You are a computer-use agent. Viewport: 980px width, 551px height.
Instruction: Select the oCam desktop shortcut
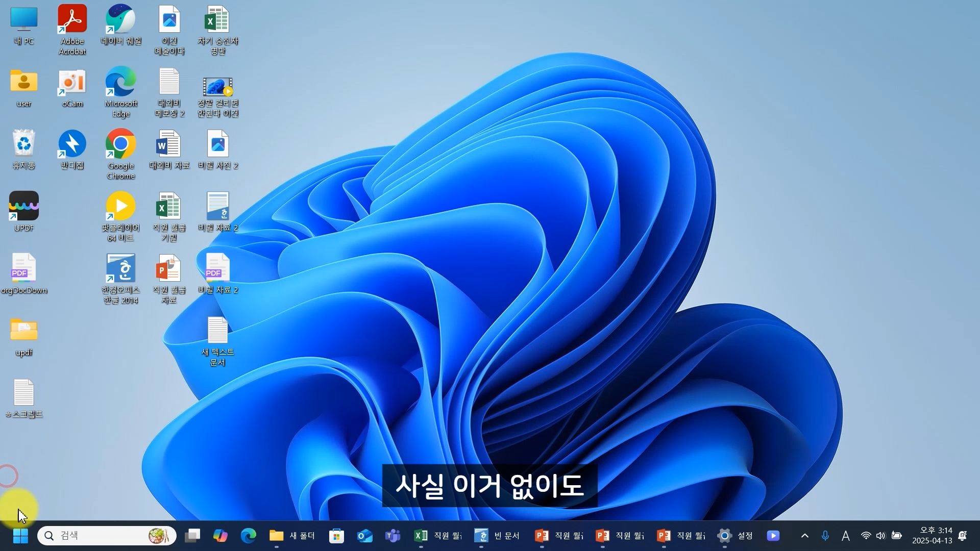[x=72, y=83]
